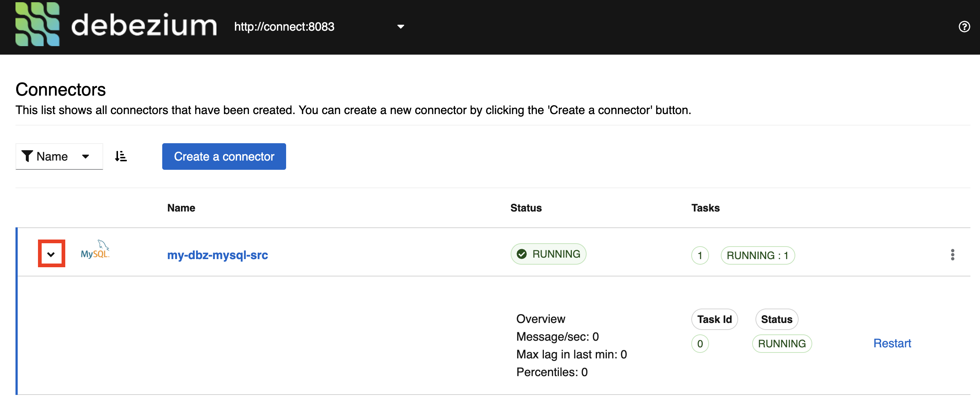
Task: Click the Status column header
Action: (x=526, y=207)
